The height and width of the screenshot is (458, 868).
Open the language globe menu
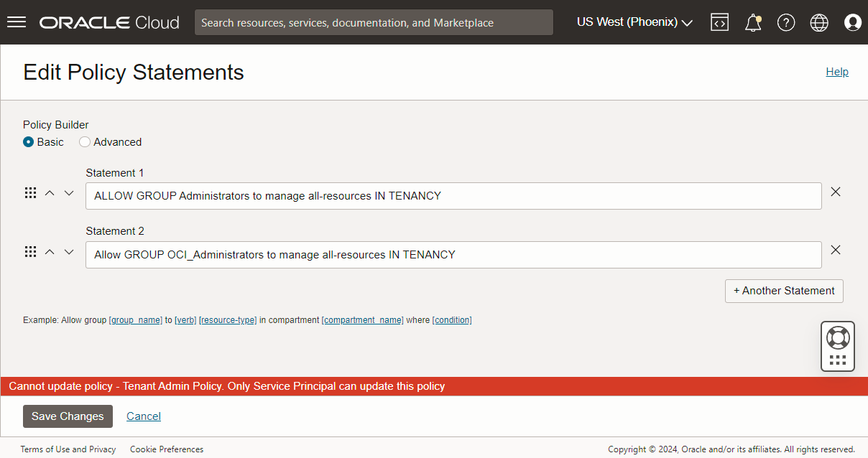pos(819,22)
